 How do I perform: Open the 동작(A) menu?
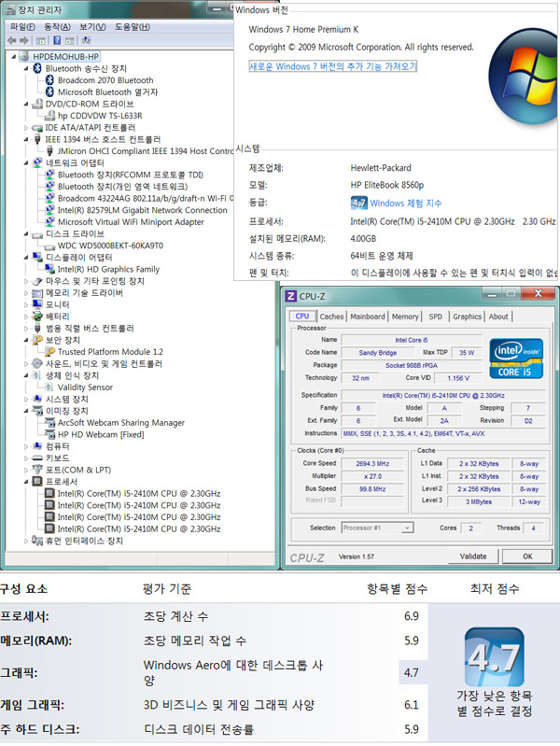point(57,27)
